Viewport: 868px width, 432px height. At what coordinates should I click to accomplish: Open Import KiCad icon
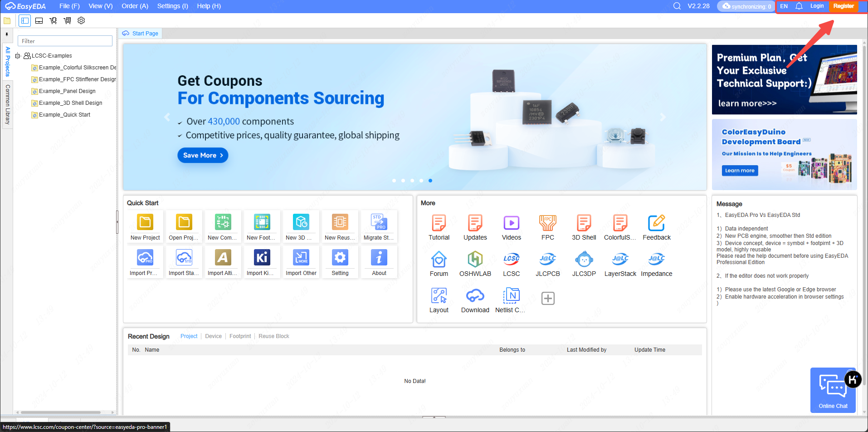[262, 262]
